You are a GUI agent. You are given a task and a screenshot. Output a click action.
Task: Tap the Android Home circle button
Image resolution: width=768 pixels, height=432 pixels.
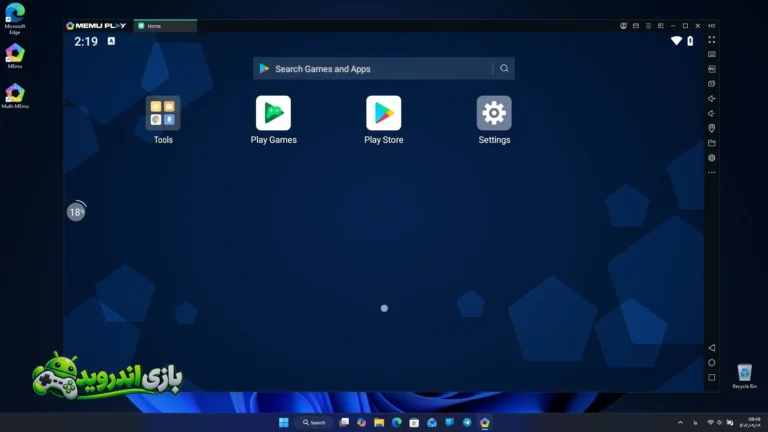[712, 363]
